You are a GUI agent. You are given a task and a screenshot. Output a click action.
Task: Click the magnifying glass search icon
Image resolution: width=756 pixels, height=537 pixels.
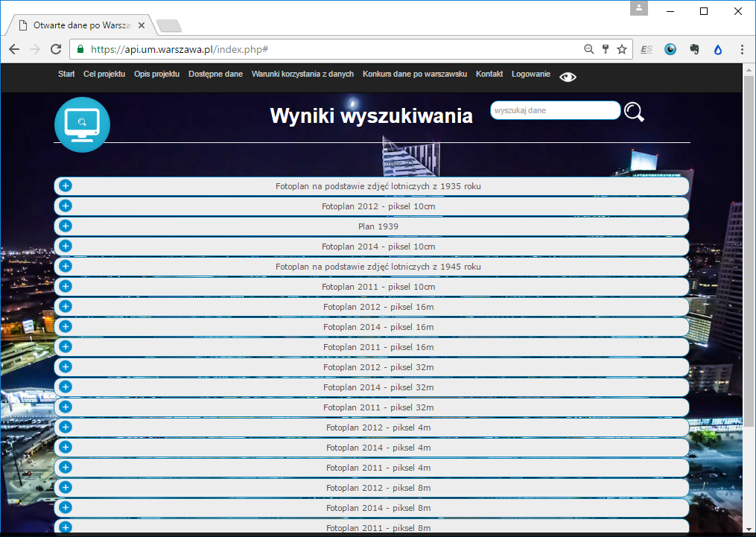[634, 112]
